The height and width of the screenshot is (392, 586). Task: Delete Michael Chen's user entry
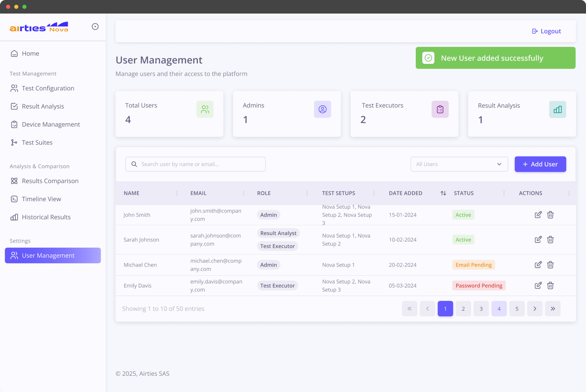pyautogui.click(x=550, y=265)
